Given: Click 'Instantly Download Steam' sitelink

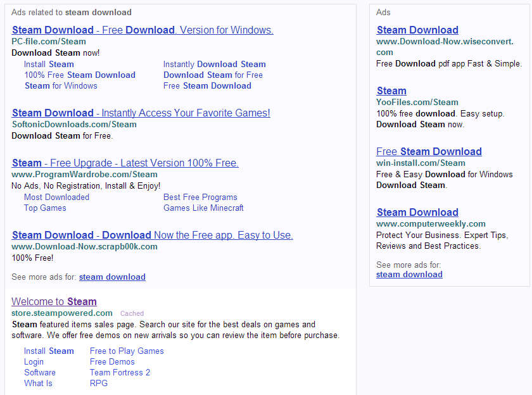Looking at the screenshot, I should 215,64.
